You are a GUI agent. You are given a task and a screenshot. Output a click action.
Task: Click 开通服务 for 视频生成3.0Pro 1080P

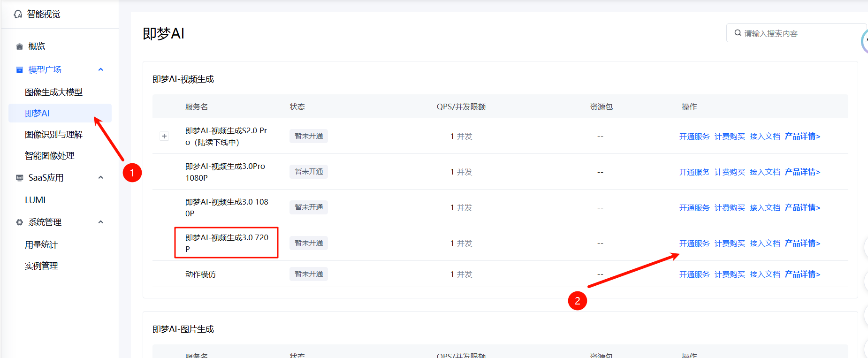(694, 172)
